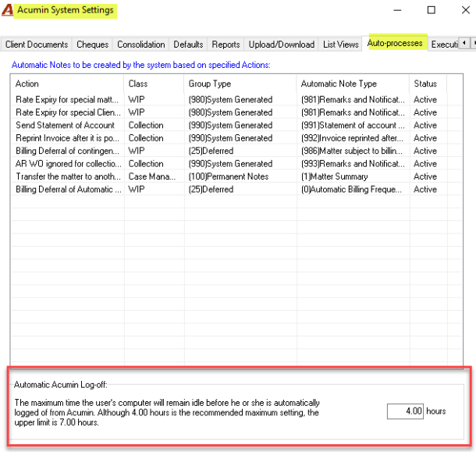
Task: Open the Upload/Download tab
Action: 282,44
